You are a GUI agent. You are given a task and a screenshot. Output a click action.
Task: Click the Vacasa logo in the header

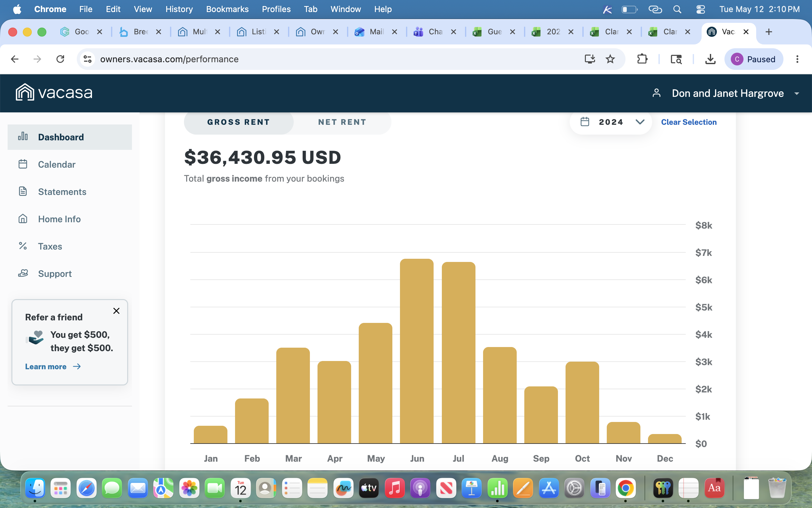54,92
